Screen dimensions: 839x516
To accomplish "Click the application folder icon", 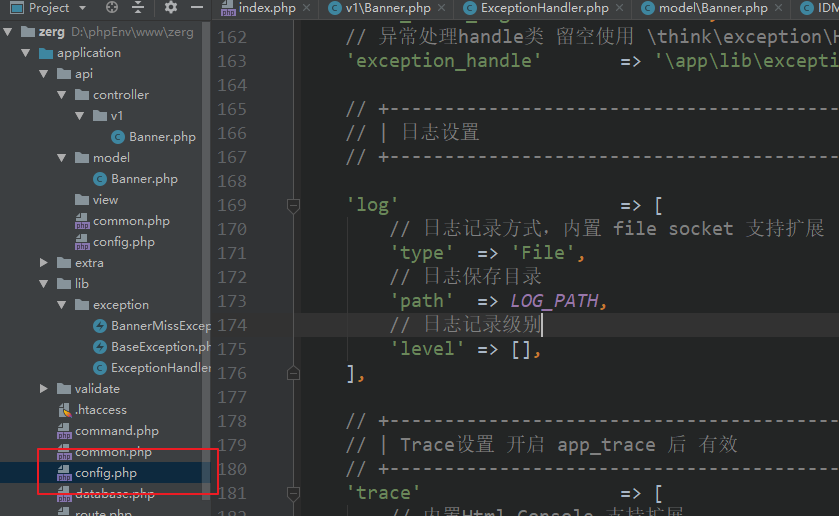I will [x=46, y=53].
